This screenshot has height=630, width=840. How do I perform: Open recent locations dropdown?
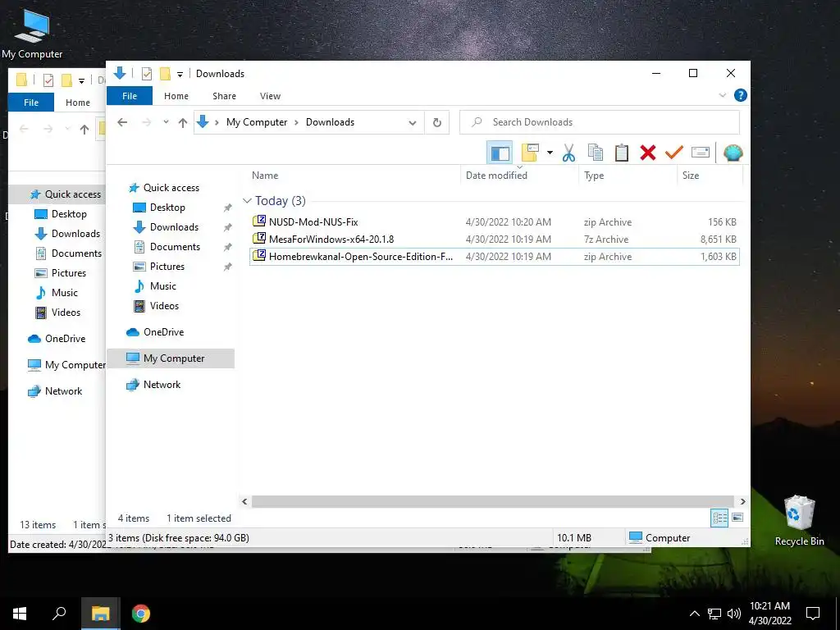click(x=166, y=122)
